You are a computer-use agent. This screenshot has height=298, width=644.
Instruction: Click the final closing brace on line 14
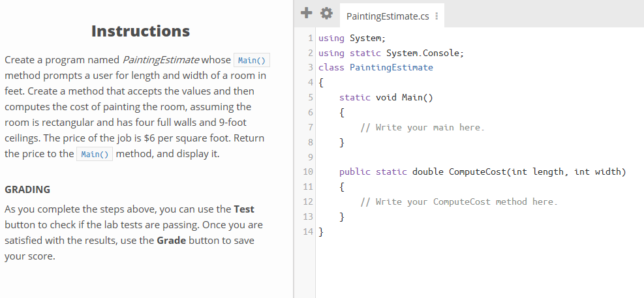320,231
